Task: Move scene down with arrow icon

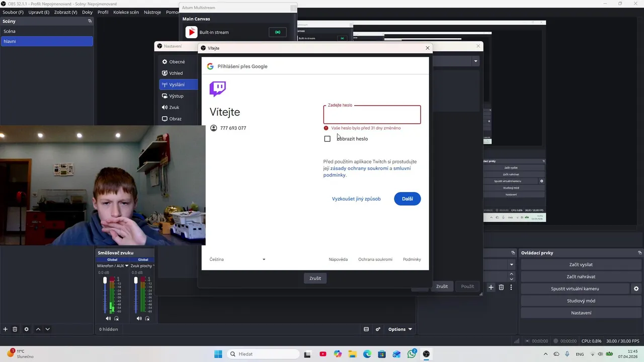Action: tap(47, 329)
